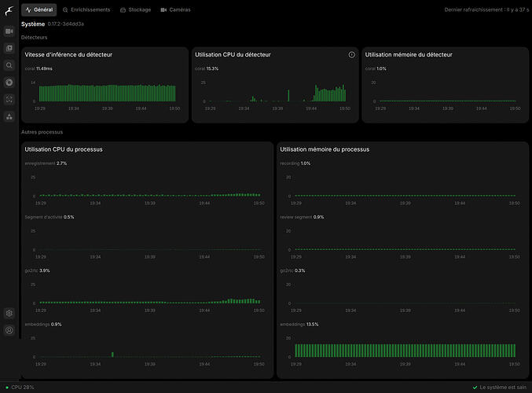Click the go2rtc CPU usage chart
This screenshot has height=393, width=532.
(x=150, y=301)
